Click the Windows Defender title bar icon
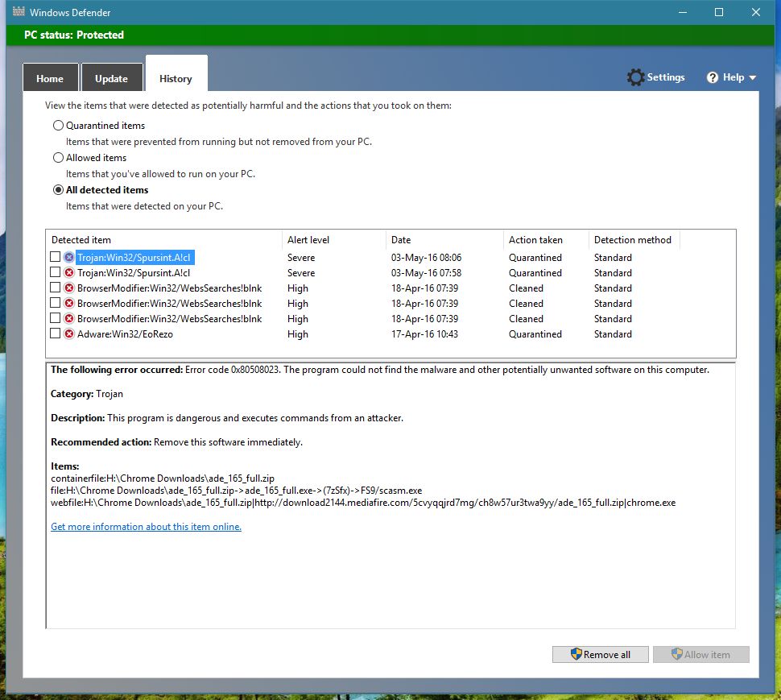This screenshot has width=781, height=700. point(19,11)
